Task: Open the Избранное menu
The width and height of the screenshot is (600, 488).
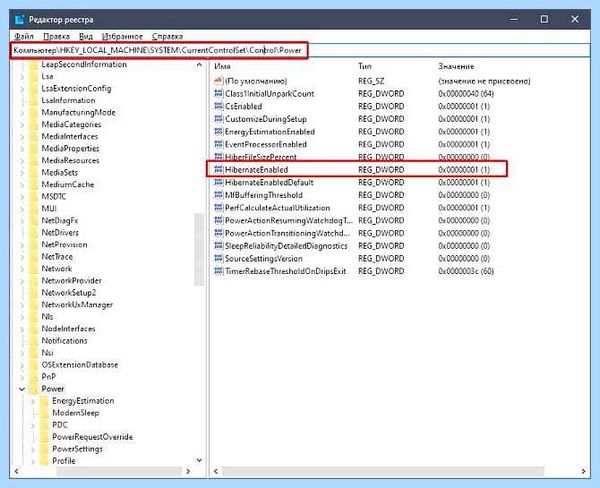Action: pos(122,36)
